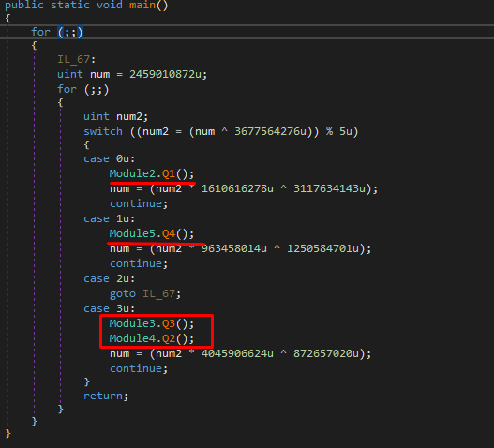Open Module5 type reference

pos(132,233)
